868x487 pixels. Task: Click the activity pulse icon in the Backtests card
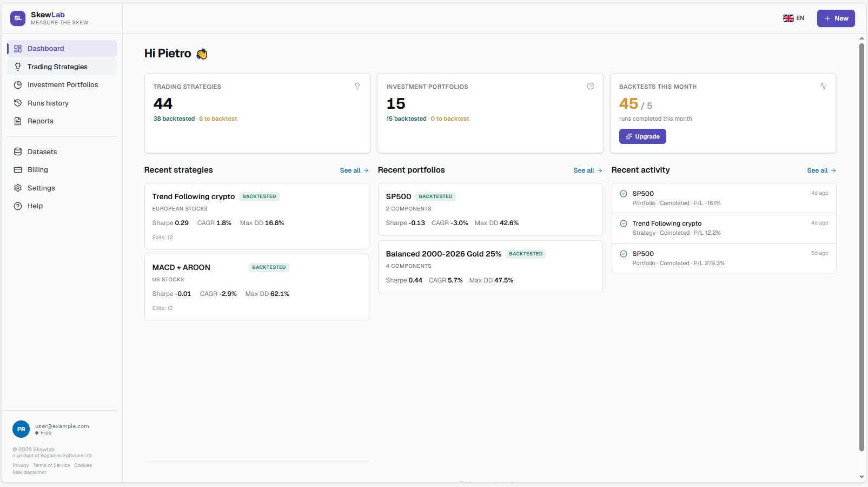(x=823, y=86)
